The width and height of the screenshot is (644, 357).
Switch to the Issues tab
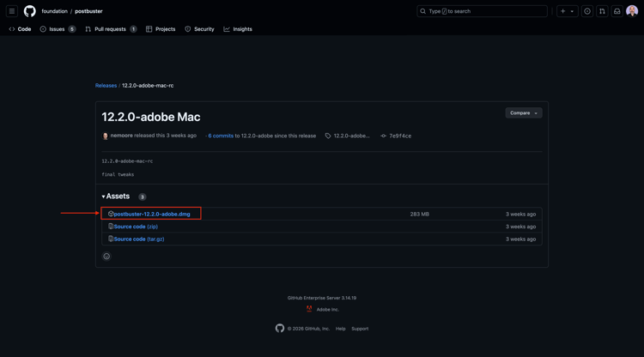(x=58, y=29)
